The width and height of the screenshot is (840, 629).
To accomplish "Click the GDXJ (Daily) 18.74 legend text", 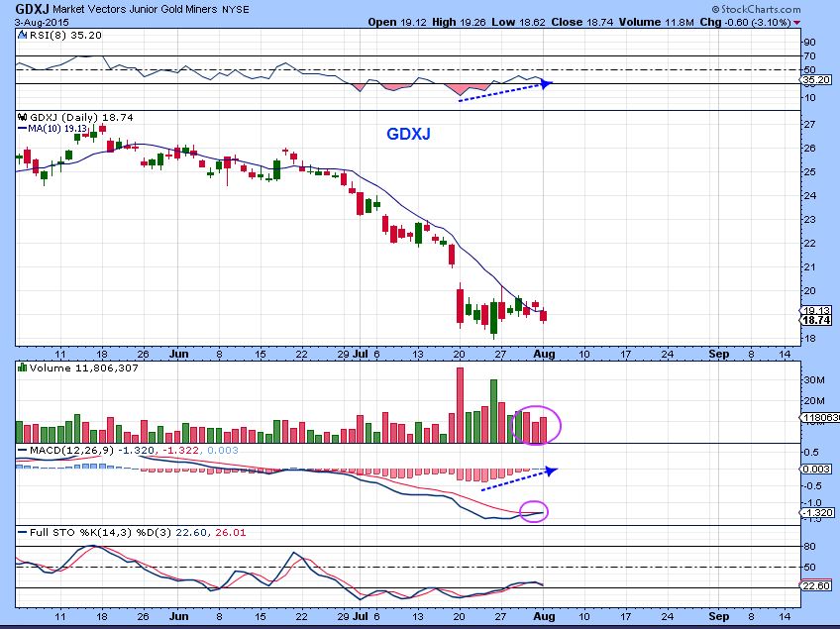I will pyautogui.click(x=81, y=117).
